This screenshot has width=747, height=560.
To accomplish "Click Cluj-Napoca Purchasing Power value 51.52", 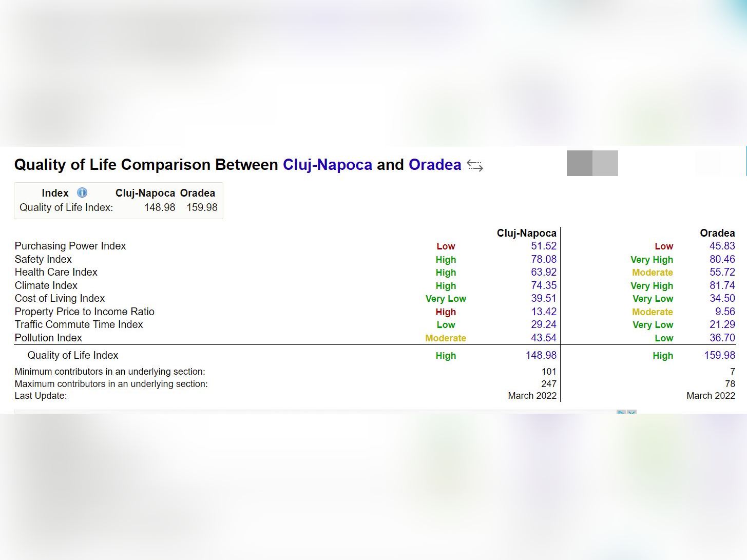I will [x=543, y=246].
